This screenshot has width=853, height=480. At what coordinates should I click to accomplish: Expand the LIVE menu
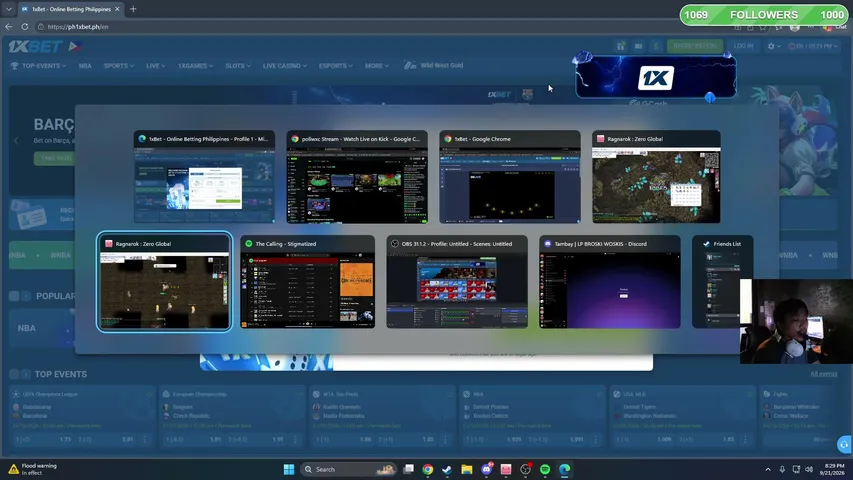coord(155,66)
